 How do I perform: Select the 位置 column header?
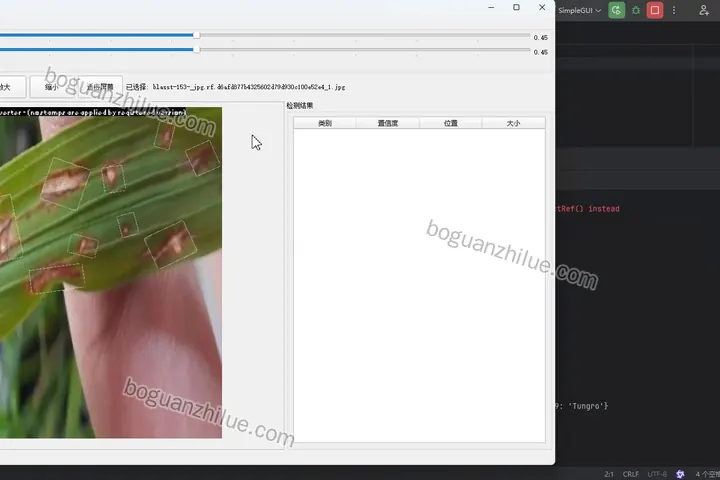click(451, 123)
